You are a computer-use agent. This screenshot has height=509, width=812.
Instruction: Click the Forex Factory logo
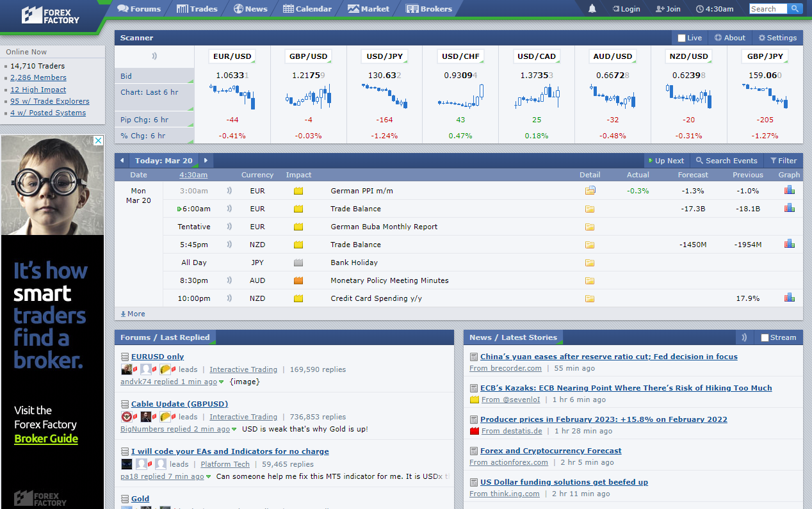click(x=51, y=15)
